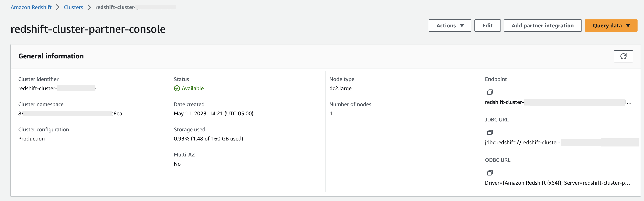The height and width of the screenshot is (201, 644).
Task: Copy the Endpoint address to clipboard
Action: [490, 92]
